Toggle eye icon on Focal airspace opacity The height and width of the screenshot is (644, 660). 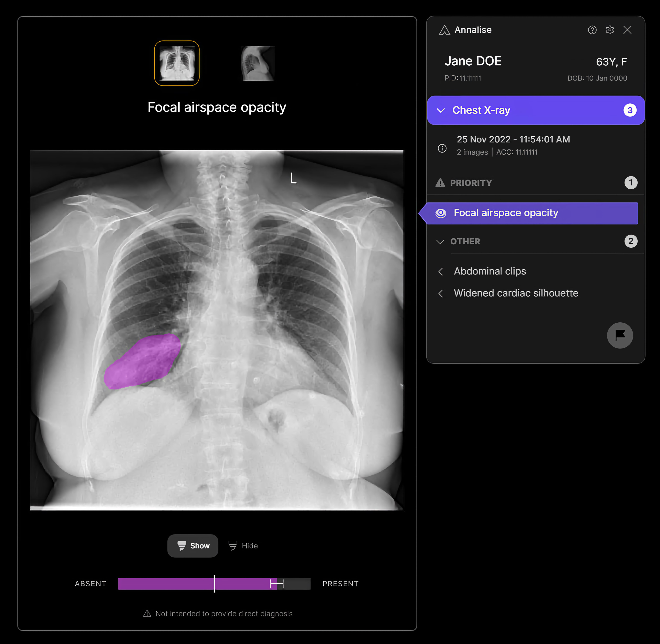[440, 213]
